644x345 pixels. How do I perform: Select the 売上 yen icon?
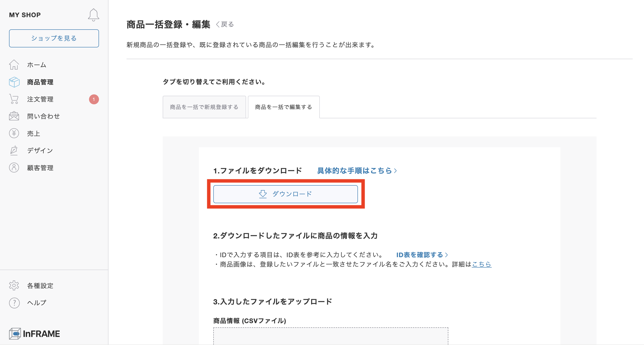pyautogui.click(x=14, y=133)
